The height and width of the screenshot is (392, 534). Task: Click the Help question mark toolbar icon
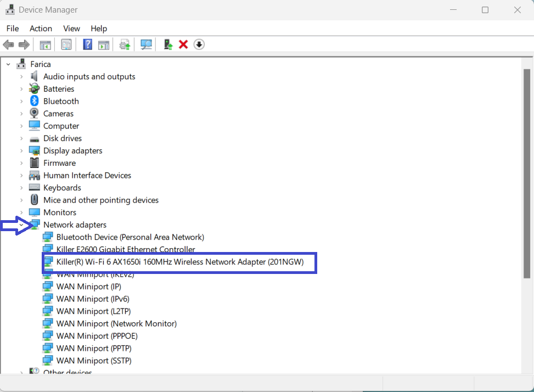pyautogui.click(x=87, y=44)
